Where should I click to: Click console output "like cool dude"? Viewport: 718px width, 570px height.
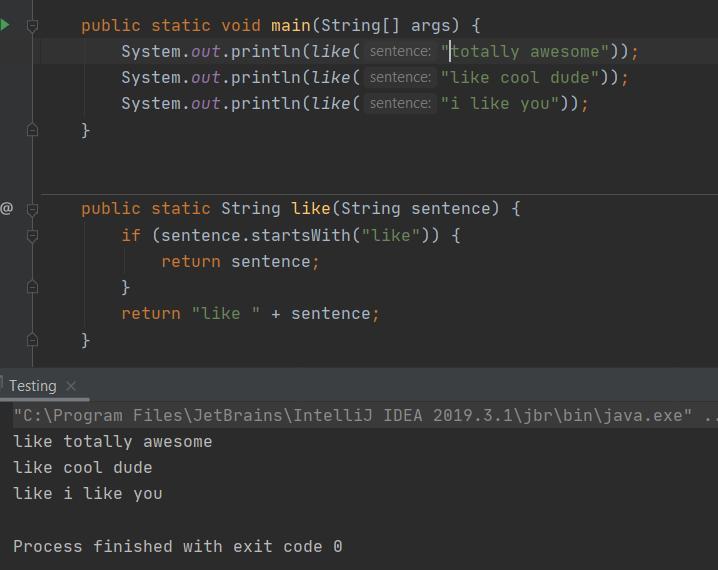tap(82, 467)
